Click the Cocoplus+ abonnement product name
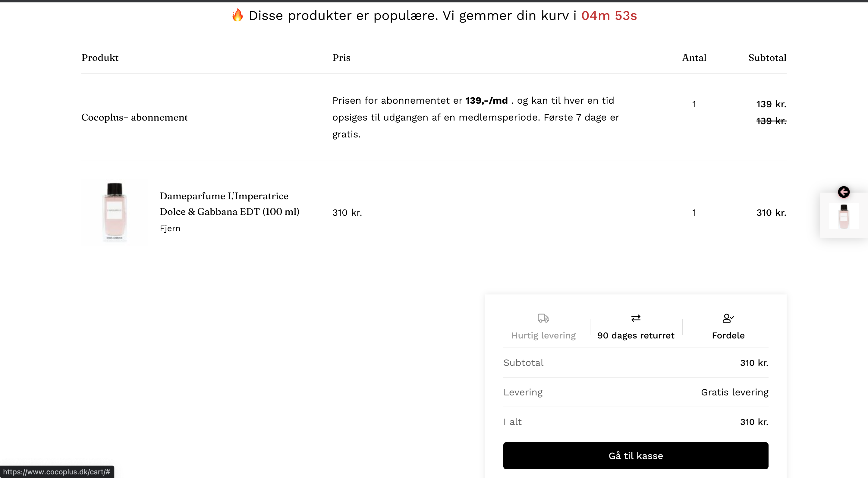 click(x=134, y=117)
